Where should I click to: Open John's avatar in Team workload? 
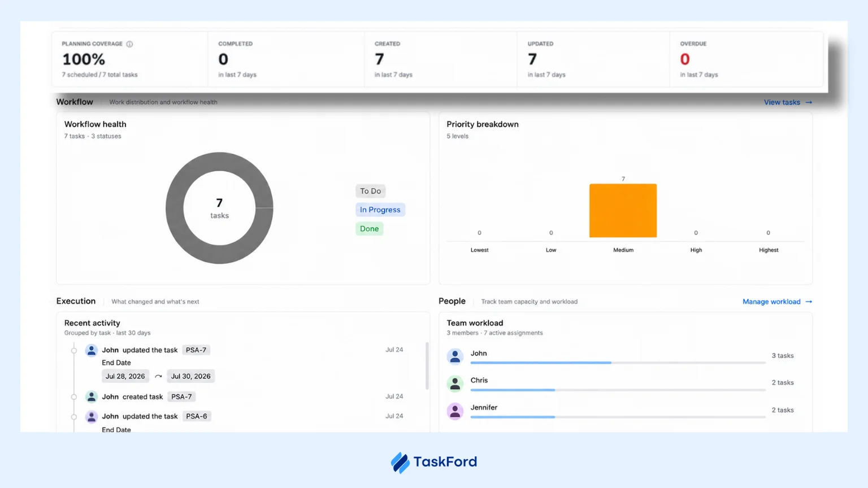[x=455, y=356]
